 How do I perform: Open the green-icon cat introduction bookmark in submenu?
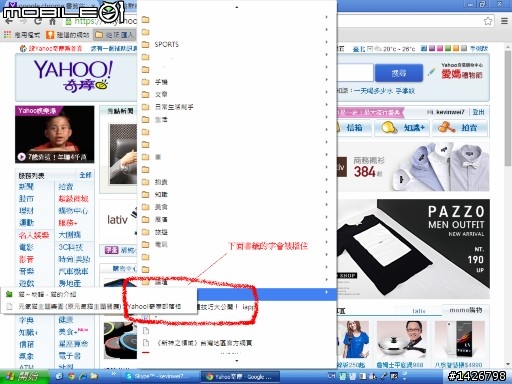tap(98, 294)
